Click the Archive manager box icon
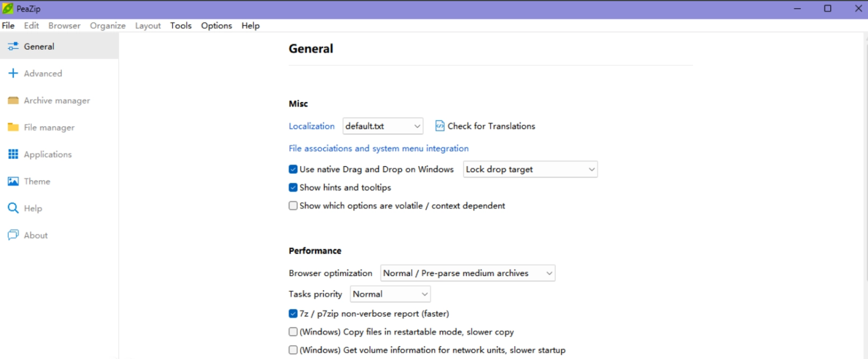Screen dimensions: 868x359 coord(13,100)
